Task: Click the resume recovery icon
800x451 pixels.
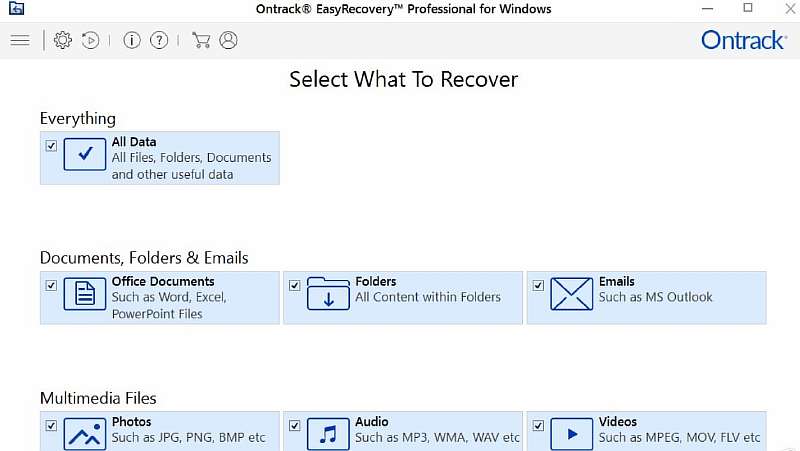Action: (91, 41)
